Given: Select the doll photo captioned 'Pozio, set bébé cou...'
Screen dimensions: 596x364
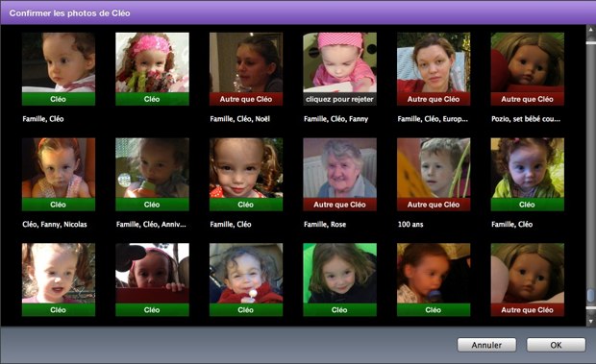Looking at the screenshot, I should point(527,62).
